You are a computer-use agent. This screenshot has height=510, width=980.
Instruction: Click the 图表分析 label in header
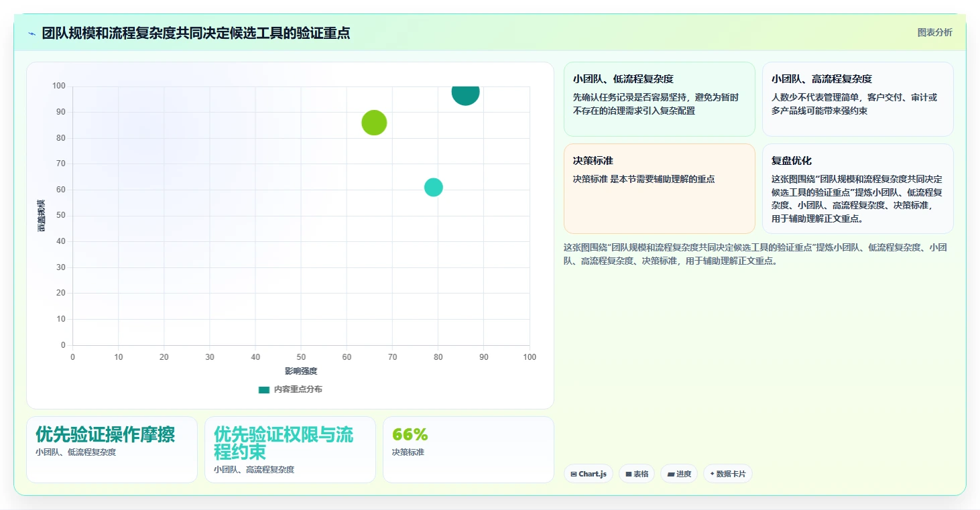pos(934,32)
